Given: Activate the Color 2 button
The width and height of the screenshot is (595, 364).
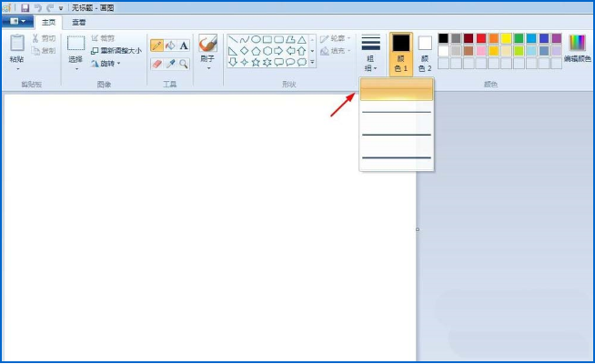Looking at the screenshot, I should [x=425, y=54].
